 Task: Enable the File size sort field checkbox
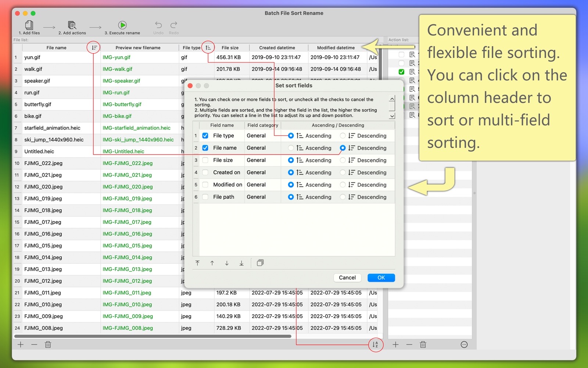(x=205, y=160)
